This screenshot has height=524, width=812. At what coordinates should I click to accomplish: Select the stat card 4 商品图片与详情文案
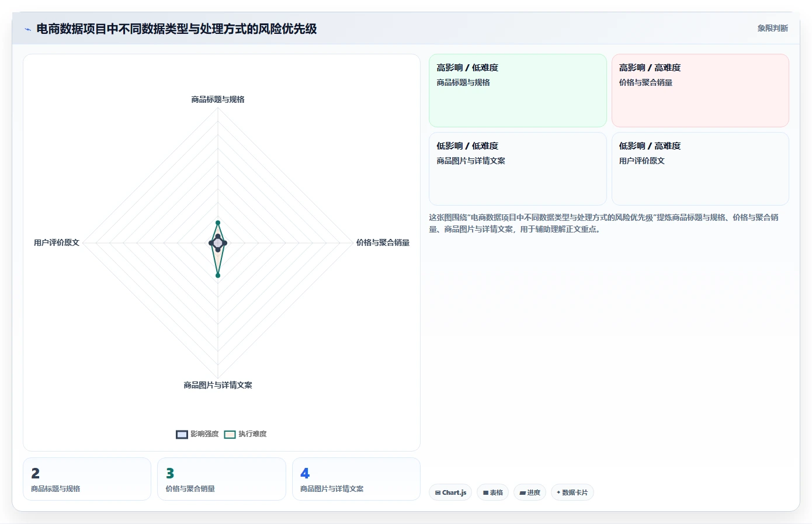356,479
